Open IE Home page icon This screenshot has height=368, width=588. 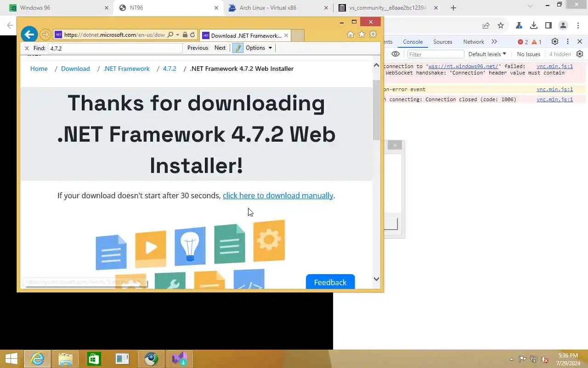(x=351, y=34)
